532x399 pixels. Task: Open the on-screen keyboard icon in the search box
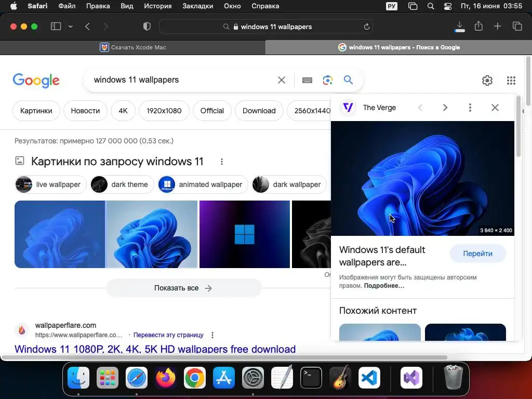(x=307, y=80)
